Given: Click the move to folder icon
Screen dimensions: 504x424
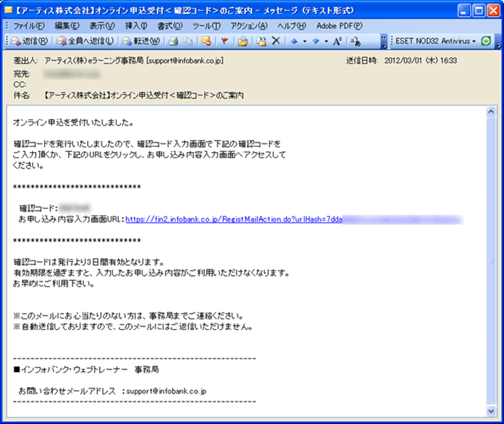Looking at the screenshot, I should click(243, 41).
